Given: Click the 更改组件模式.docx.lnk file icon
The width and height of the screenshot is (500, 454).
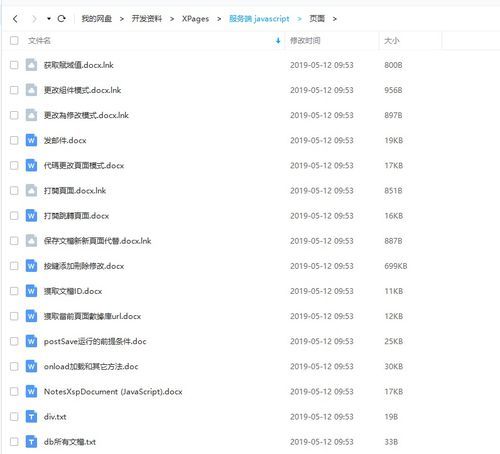Looking at the screenshot, I should 31,90.
